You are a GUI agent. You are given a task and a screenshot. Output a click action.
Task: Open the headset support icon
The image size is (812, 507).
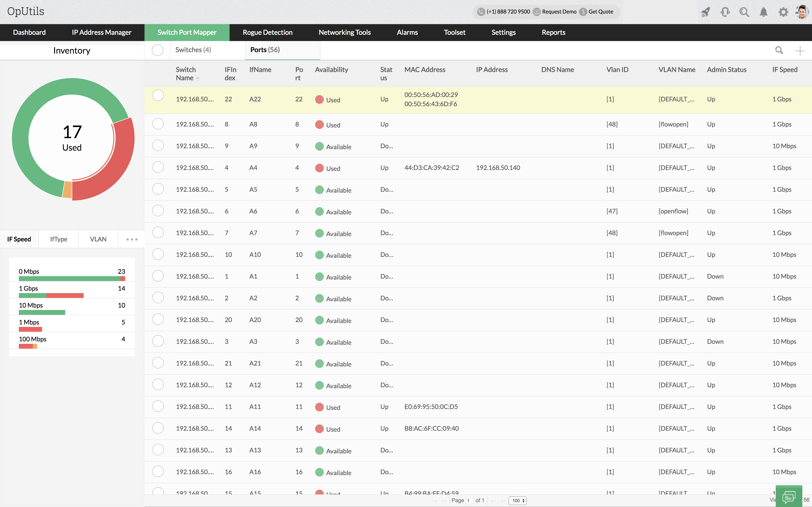click(x=725, y=12)
